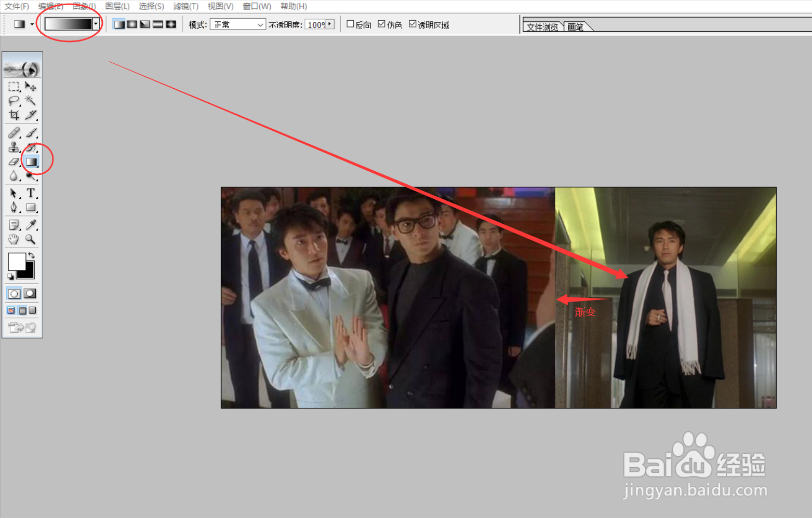Select the Crop tool
The height and width of the screenshot is (518, 812).
pyautogui.click(x=14, y=115)
